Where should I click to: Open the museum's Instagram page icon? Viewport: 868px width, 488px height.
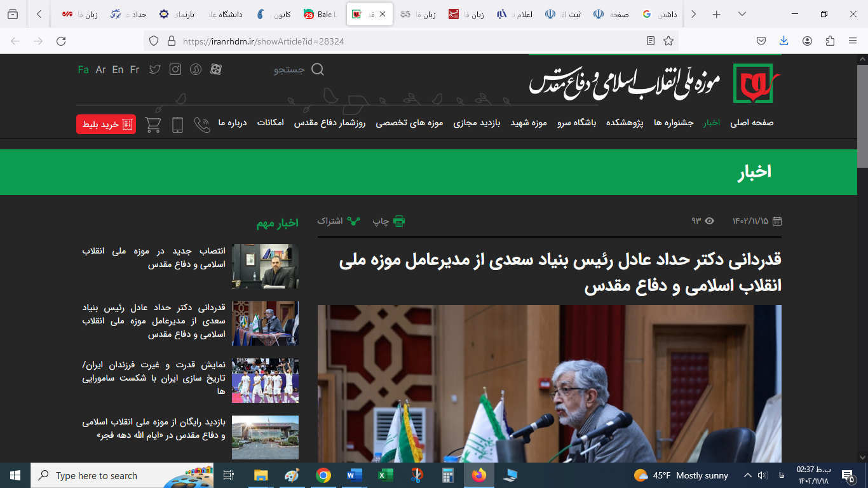[175, 70]
